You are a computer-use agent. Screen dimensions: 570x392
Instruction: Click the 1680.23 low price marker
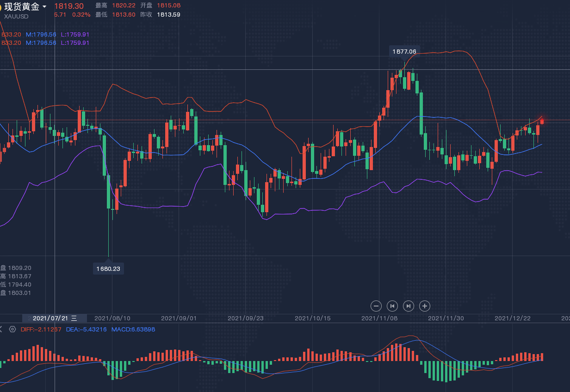(x=108, y=269)
